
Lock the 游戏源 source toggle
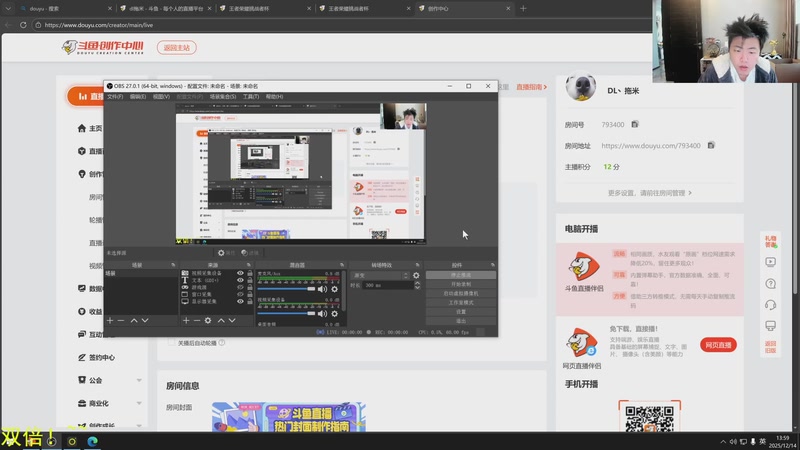[250, 287]
